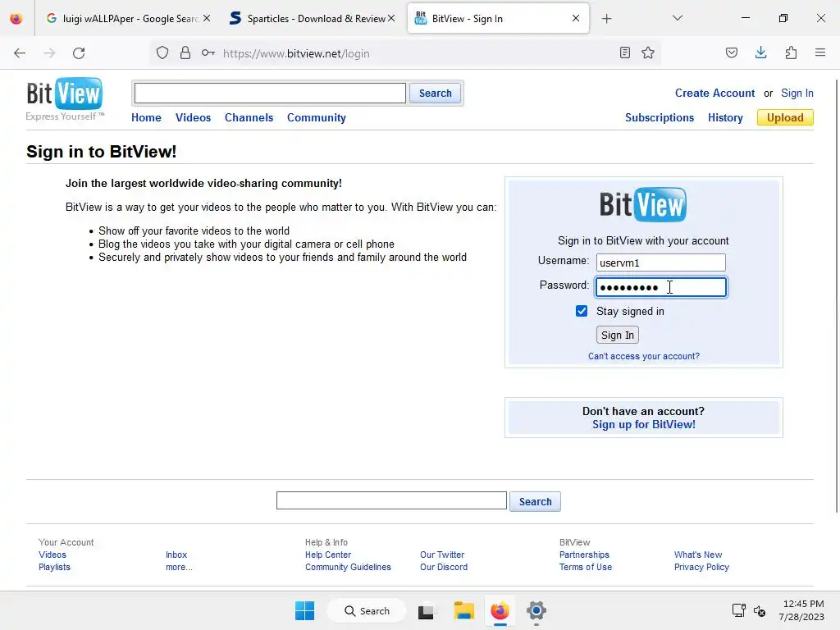Open footer Our Discord link
Image resolution: width=840 pixels, height=630 pixels.
(444, 568)
